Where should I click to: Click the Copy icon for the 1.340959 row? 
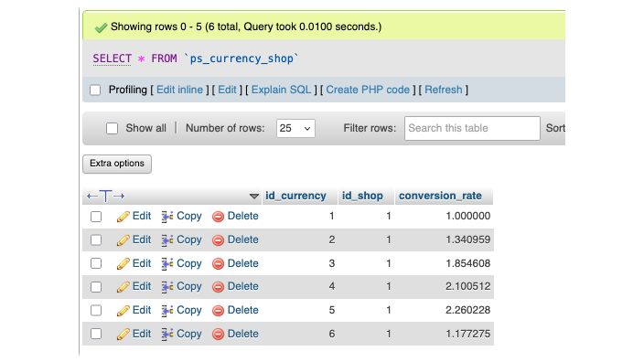click(x=167, y=240)
